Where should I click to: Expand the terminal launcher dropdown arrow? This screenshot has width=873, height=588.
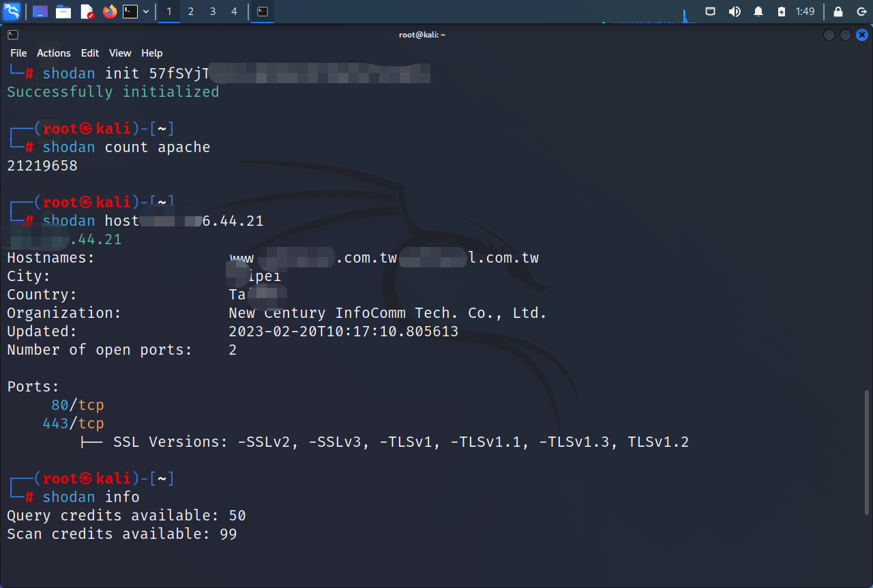[146, 12]
